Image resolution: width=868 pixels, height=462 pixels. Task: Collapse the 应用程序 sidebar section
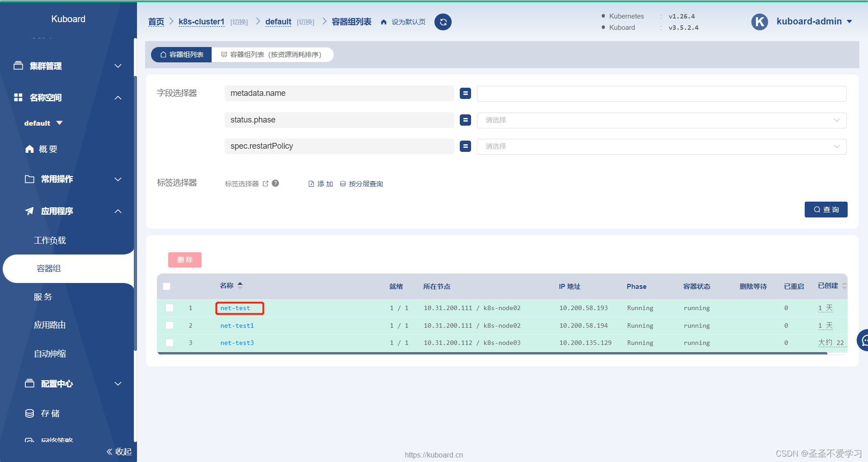click(118, 211)
